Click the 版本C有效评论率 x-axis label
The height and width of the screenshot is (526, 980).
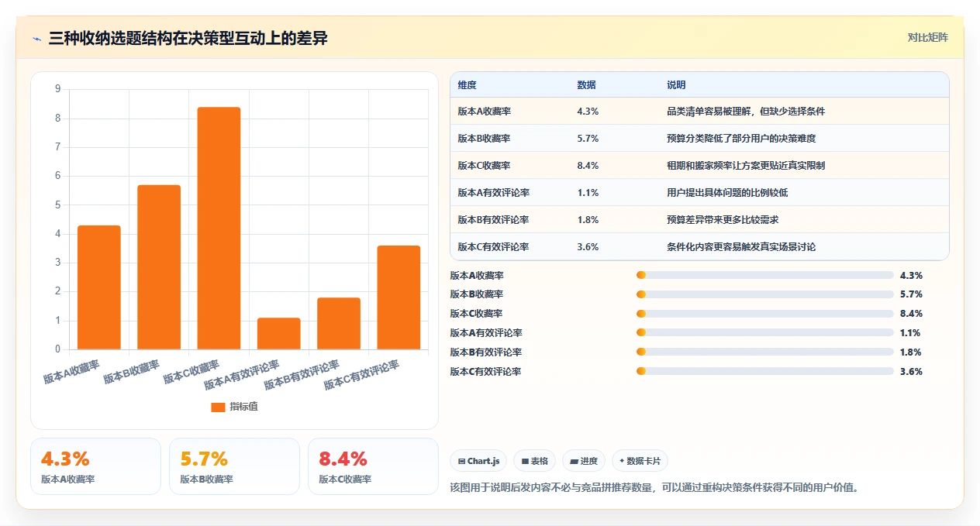pyautogui.click(x=362, y=375)
